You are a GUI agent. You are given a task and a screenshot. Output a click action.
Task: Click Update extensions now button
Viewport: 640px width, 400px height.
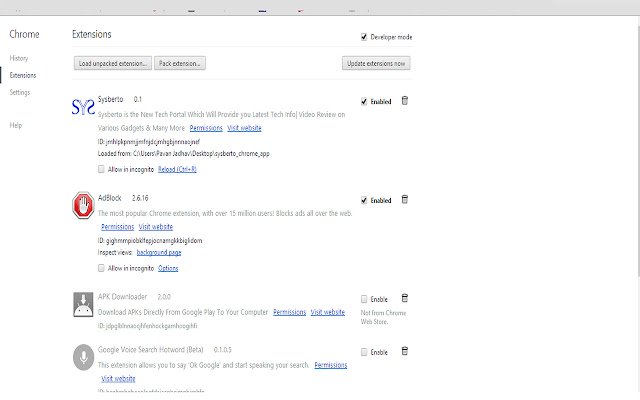[x=376, y=63]
